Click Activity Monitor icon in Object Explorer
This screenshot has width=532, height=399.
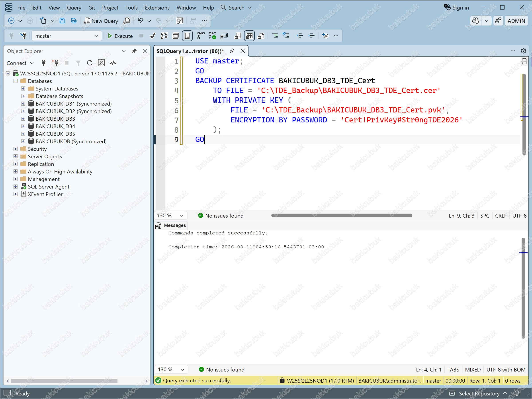113,63
